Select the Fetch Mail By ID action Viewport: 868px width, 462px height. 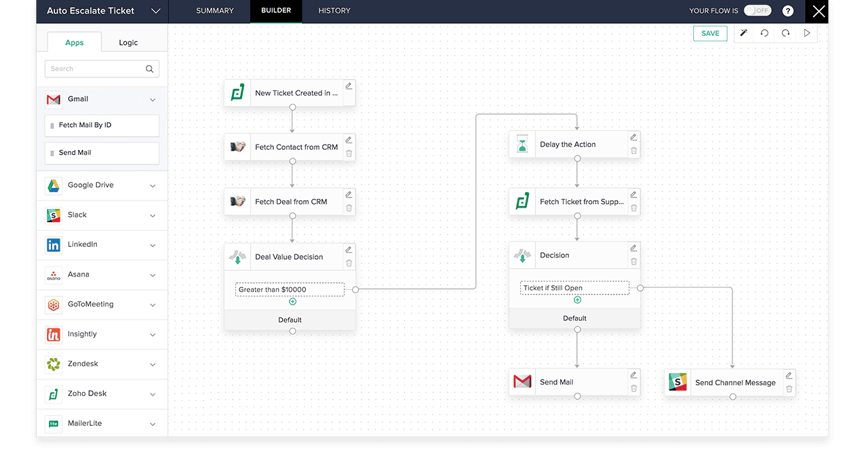point(102,126)
